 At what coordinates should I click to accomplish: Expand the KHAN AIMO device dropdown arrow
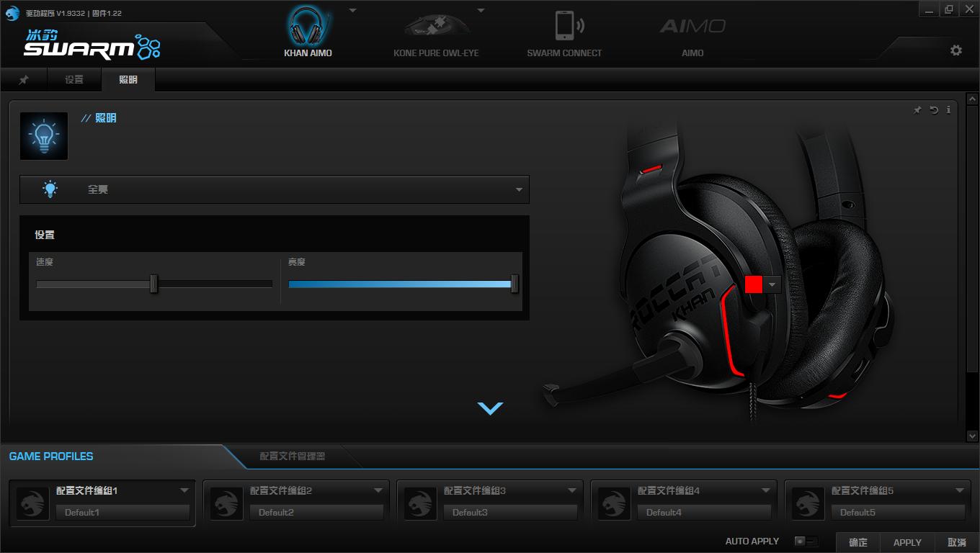click(352, 11)
